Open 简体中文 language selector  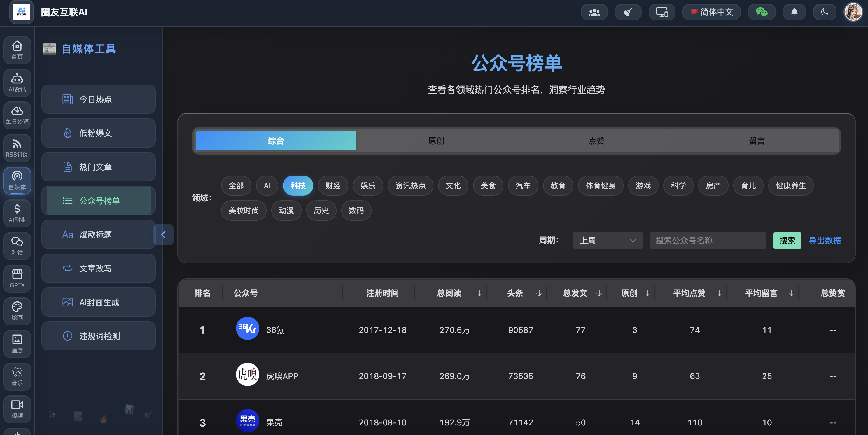point(711,13)
